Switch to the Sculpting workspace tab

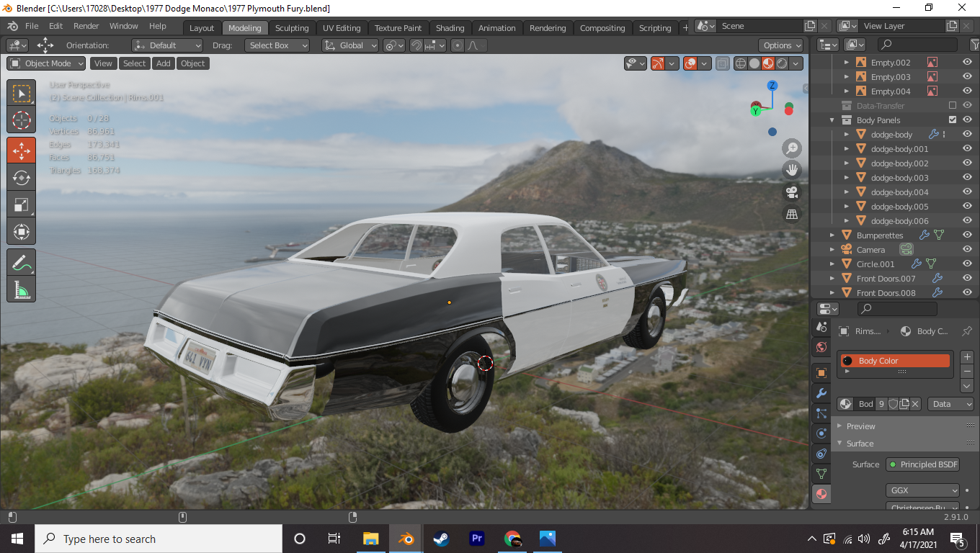pos(292,28)
